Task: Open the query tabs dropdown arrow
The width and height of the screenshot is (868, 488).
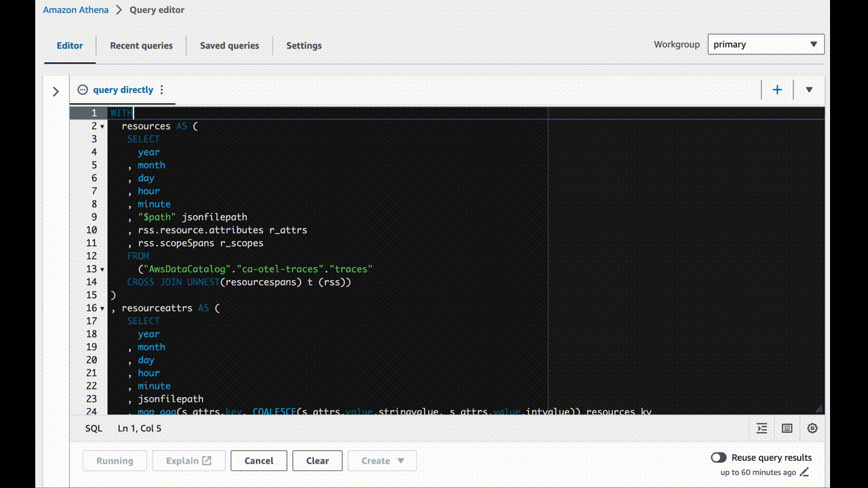Action: point(809,89)
